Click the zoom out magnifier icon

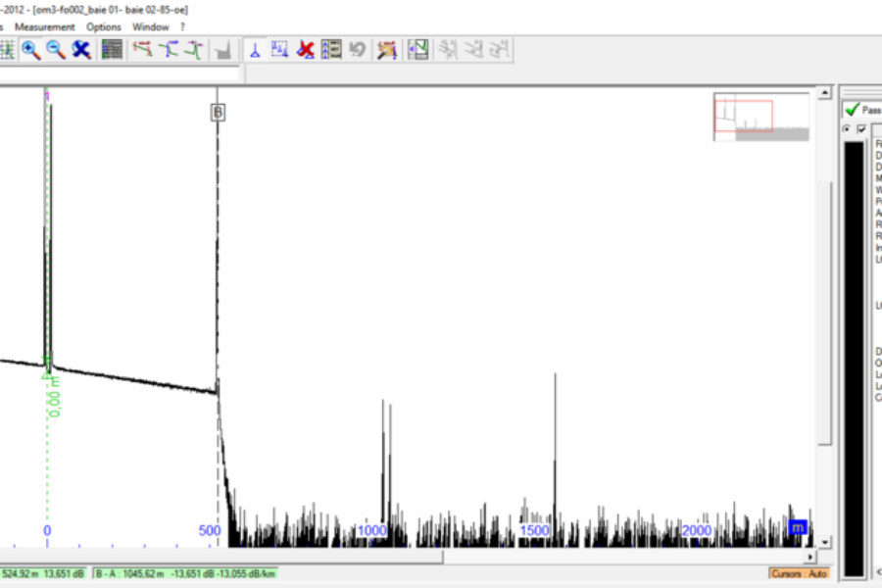pyautogui.click(x=56, y=49)
